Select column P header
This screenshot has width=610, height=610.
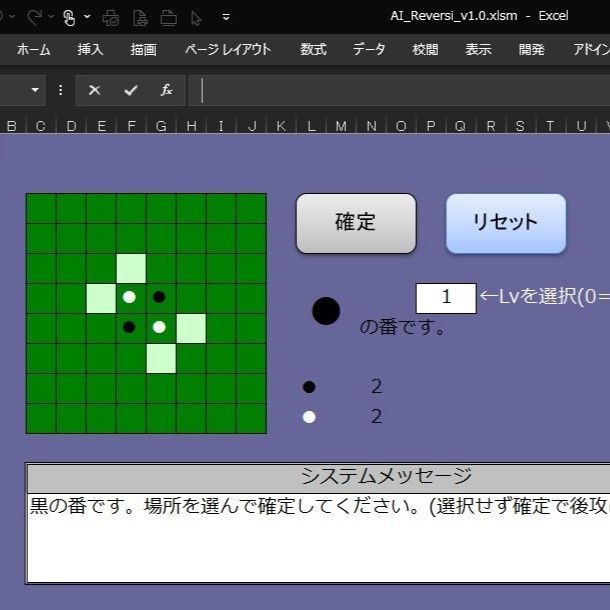tap(431, 126)
